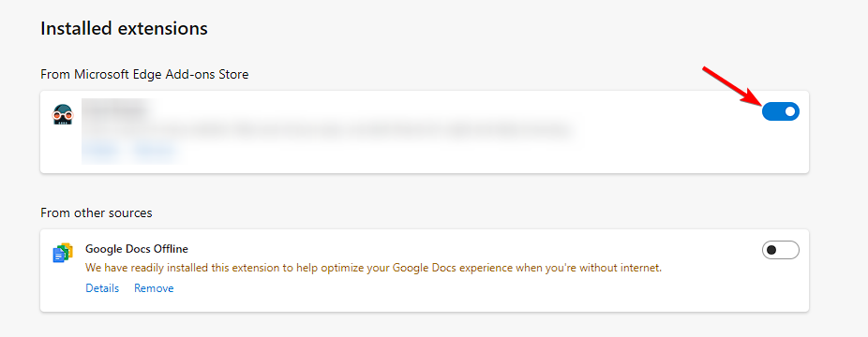Click the skull with goggles extension icon
This screenshot has height=337, width=868.
coord(63,114)
